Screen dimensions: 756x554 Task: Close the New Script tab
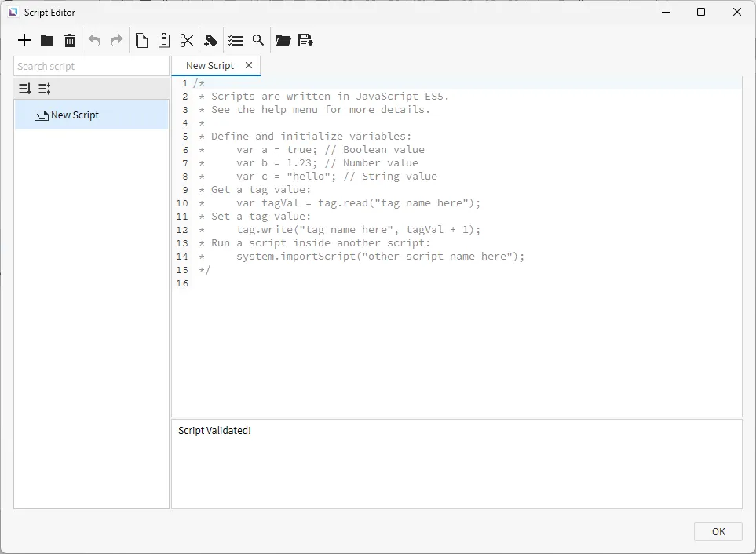(249, 65)
